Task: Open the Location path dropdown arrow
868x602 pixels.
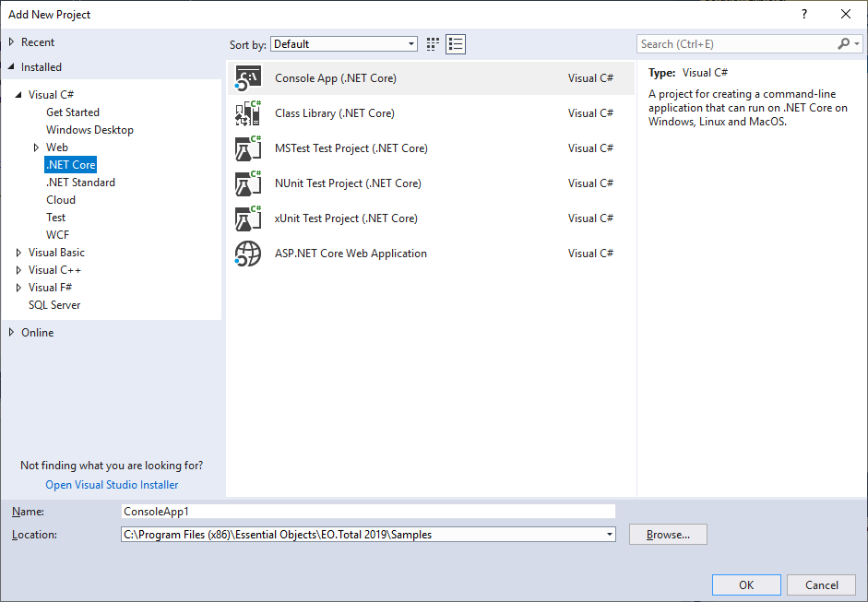Action: [610, 535]
